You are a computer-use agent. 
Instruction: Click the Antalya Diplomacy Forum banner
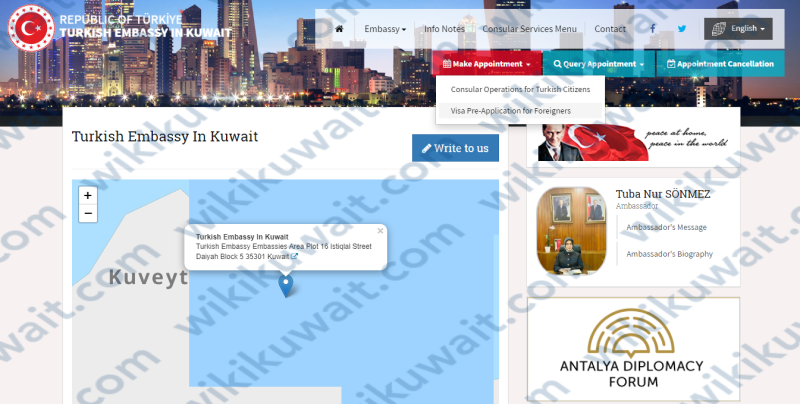(x=633, y=350)
